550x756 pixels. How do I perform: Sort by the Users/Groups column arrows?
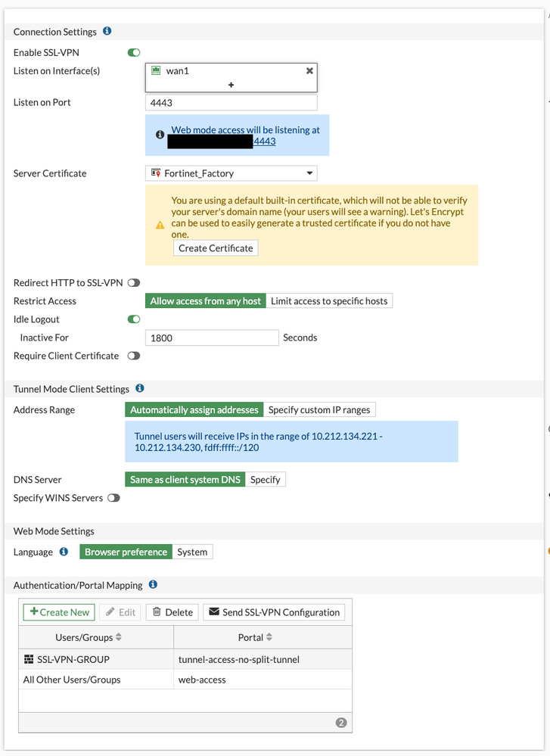(x=117, y=637)
